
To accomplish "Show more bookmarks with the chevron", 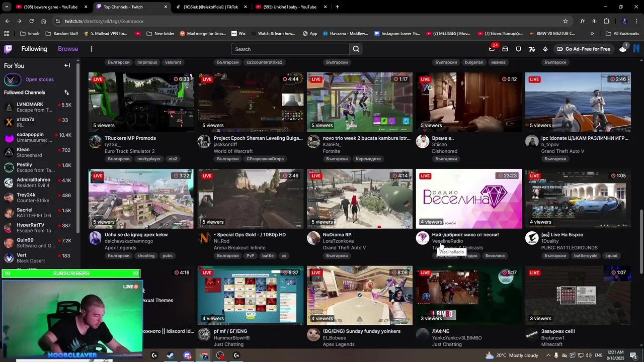I will click(592, 34).
